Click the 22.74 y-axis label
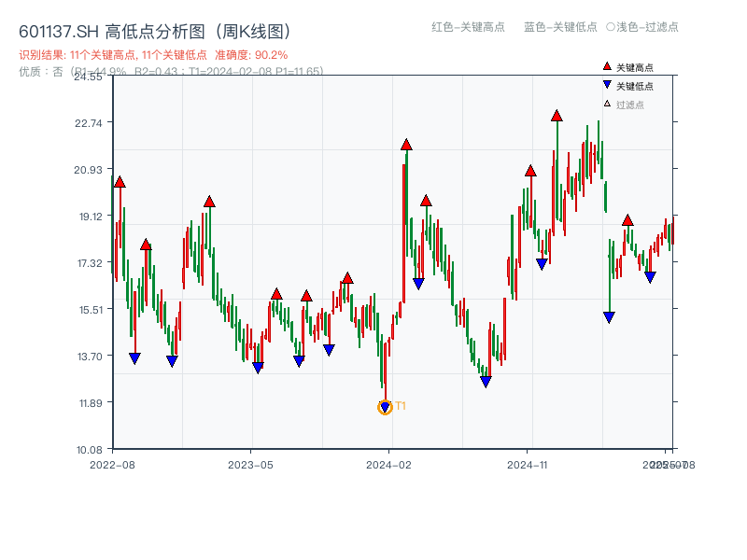Screen dimensions: 747x560 89,123
